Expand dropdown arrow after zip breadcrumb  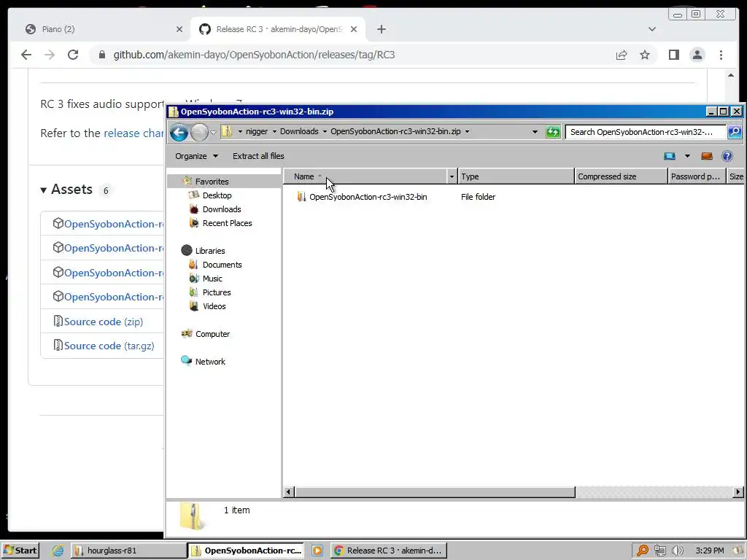467,131
